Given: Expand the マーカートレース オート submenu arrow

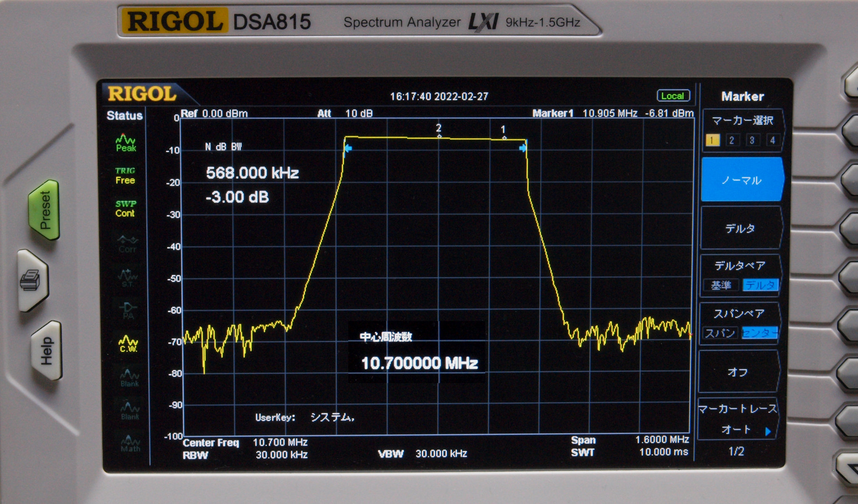Looking at the screenshot, I should coord(768,431).
